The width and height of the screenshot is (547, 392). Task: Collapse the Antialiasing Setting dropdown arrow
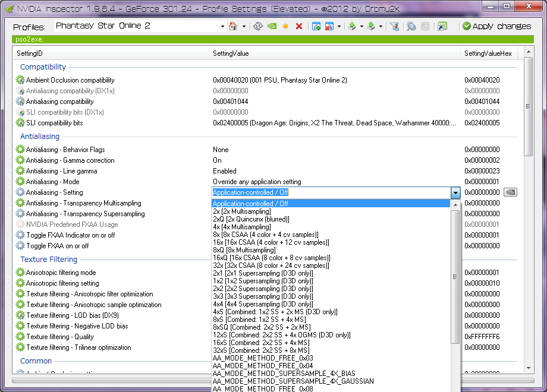point(455,192)
